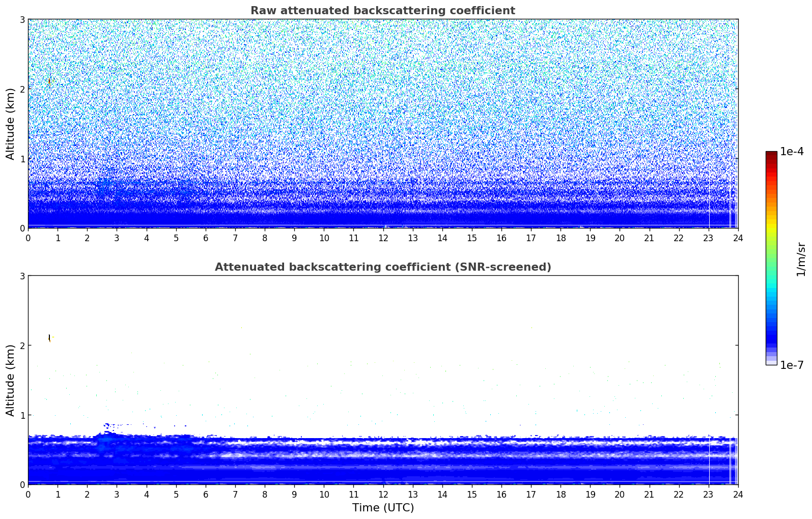The width and height of the screenshot is (812, 519).
Task: Click hour 18 tick under the top plot
Action: (x=561, y=238)
